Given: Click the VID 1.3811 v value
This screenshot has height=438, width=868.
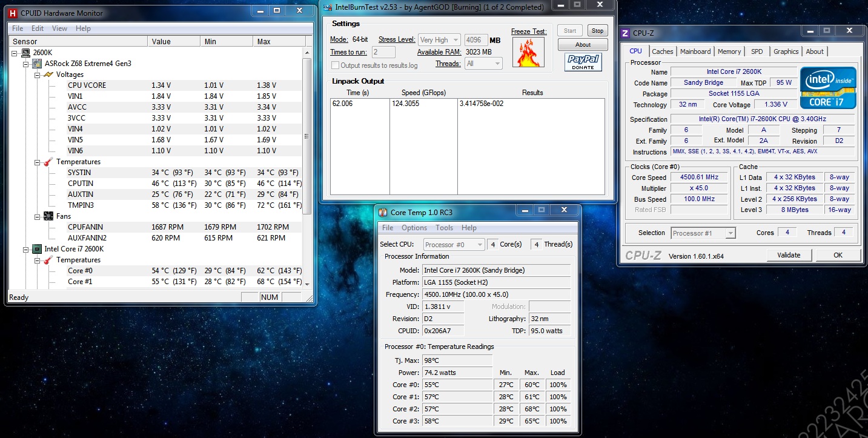Looking at the screenshot, I should 443,307.
